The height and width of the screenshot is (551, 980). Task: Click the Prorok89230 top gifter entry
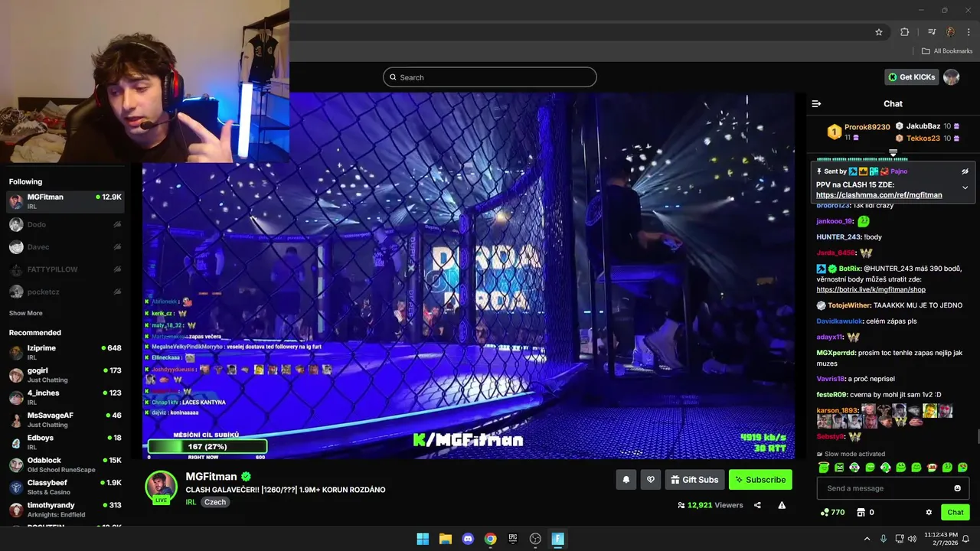(x=859, y=132)
